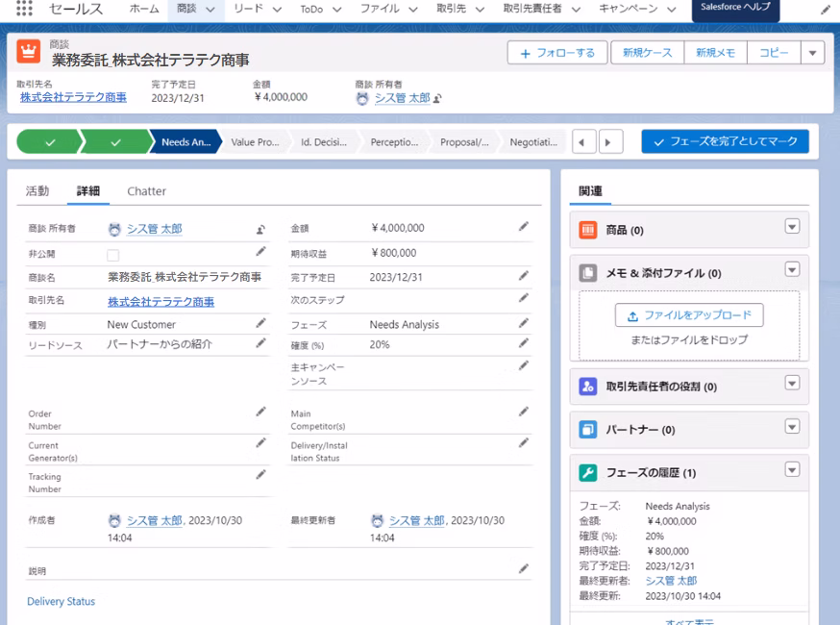Open the パートナー related list action menu
Image resolution: width=840 pixels, height=625 pixels.
(x=792, y=427)
